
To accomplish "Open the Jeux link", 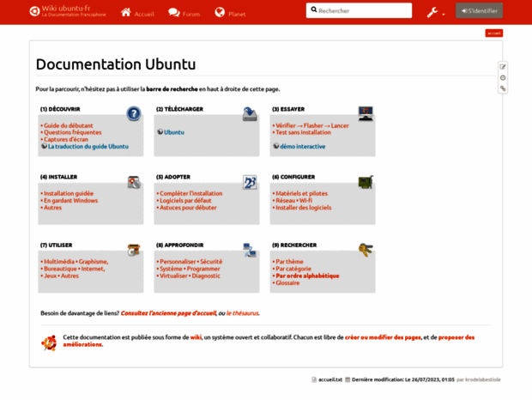I will (51, 276).
